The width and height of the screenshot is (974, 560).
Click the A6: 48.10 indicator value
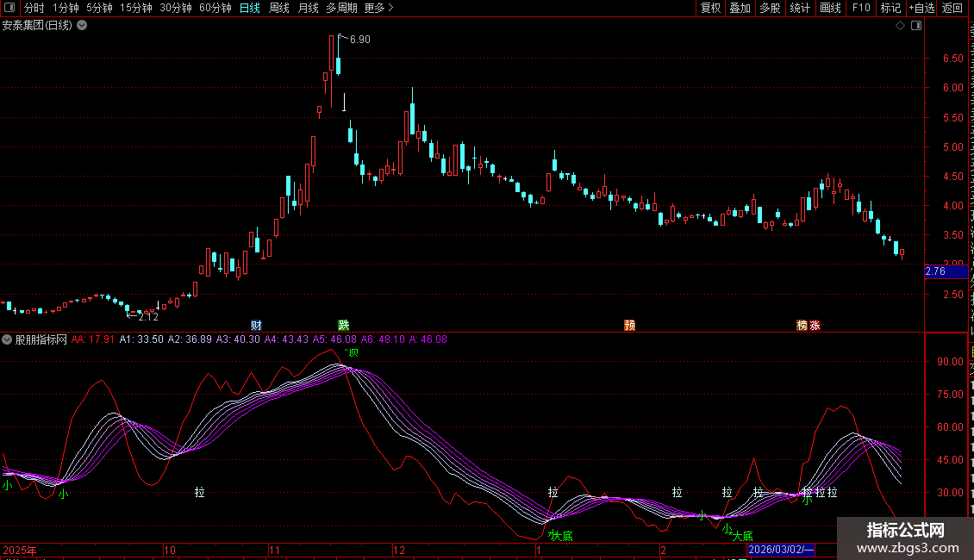pos(383,339)
